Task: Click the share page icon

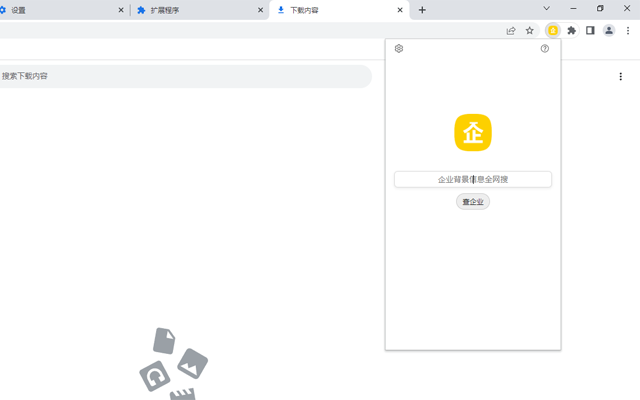Action: 511,31
